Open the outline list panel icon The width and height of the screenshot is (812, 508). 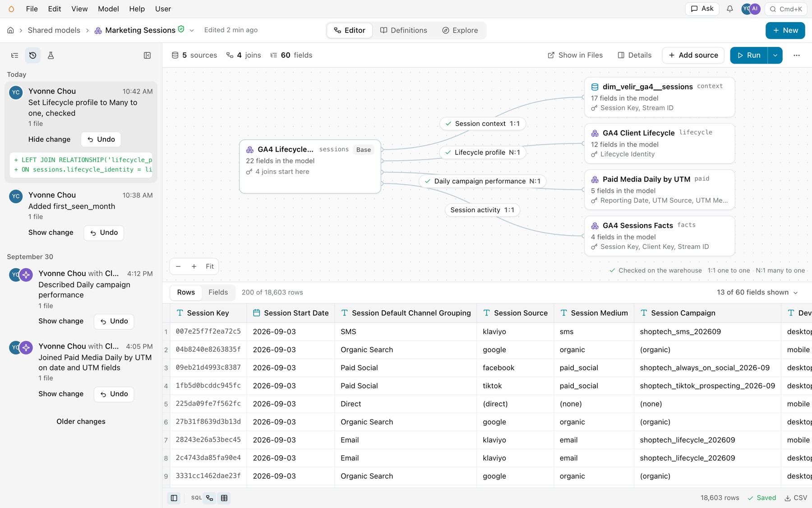[15, 55]
